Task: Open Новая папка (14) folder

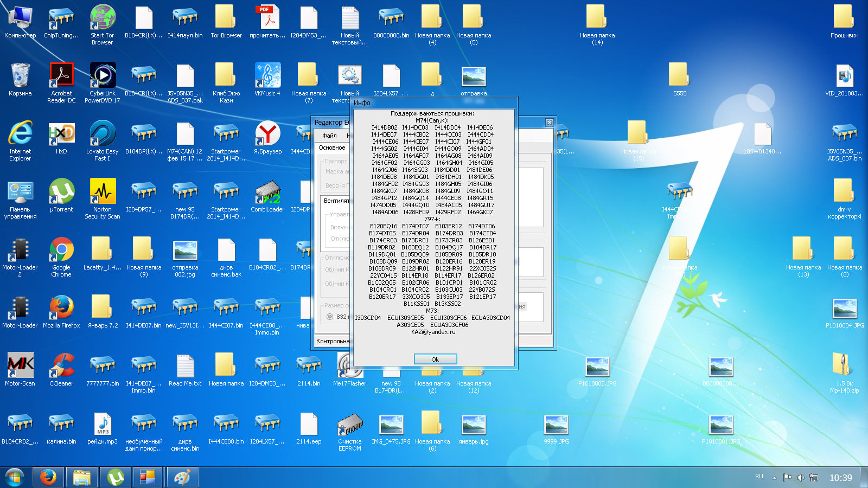Action: pyautogui.click(x=597, y=24)
